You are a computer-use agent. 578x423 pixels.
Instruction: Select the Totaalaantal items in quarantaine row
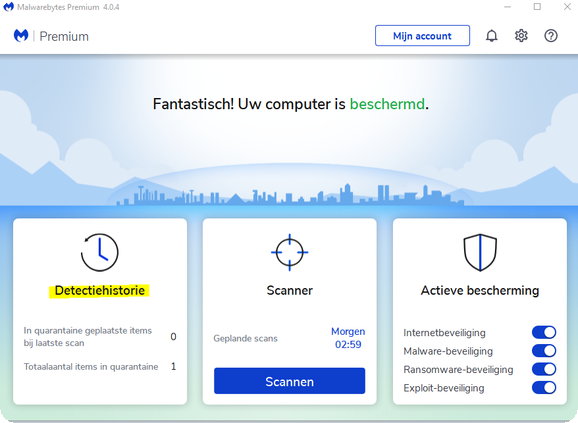(100, 367)
